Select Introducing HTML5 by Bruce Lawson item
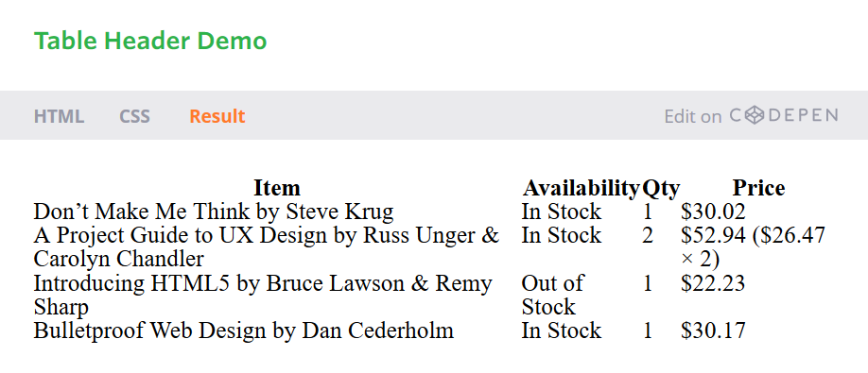Viewport: 868px width, 373px height. coord(263,295)
